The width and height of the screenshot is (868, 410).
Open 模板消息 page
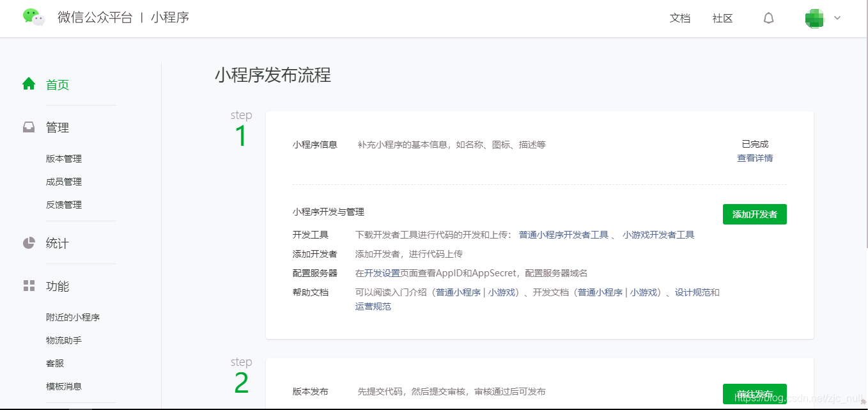point(64,386)
